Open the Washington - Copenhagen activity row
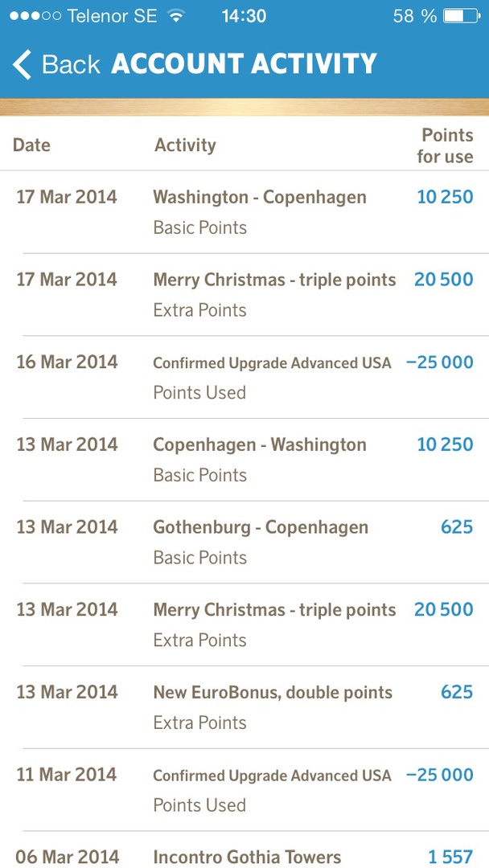The image size is (489, 868). coord(259,198)
